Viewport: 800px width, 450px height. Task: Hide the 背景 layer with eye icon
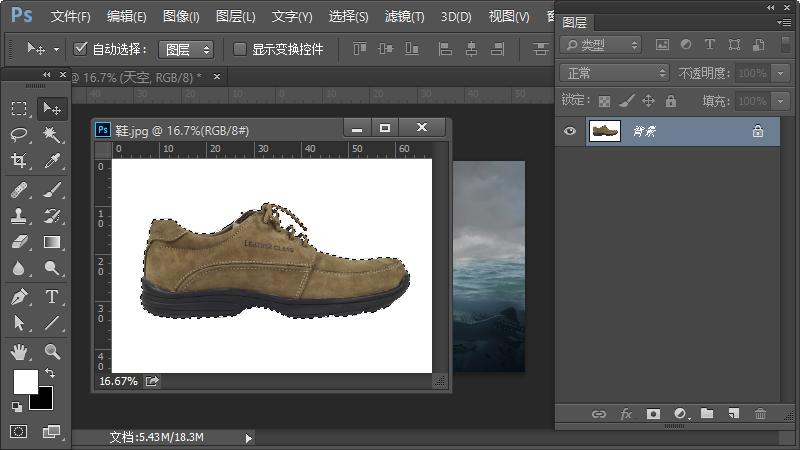tap(570, 131)
